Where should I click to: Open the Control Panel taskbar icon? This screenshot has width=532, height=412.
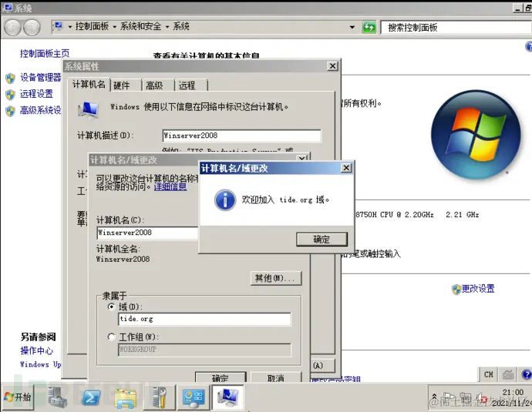pyautogui.click(x=193, y=397)
